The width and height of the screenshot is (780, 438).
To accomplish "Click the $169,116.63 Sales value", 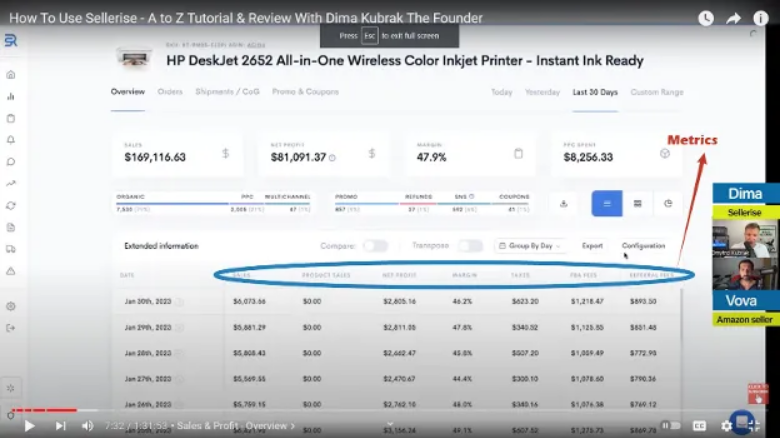I will point(155,157).
